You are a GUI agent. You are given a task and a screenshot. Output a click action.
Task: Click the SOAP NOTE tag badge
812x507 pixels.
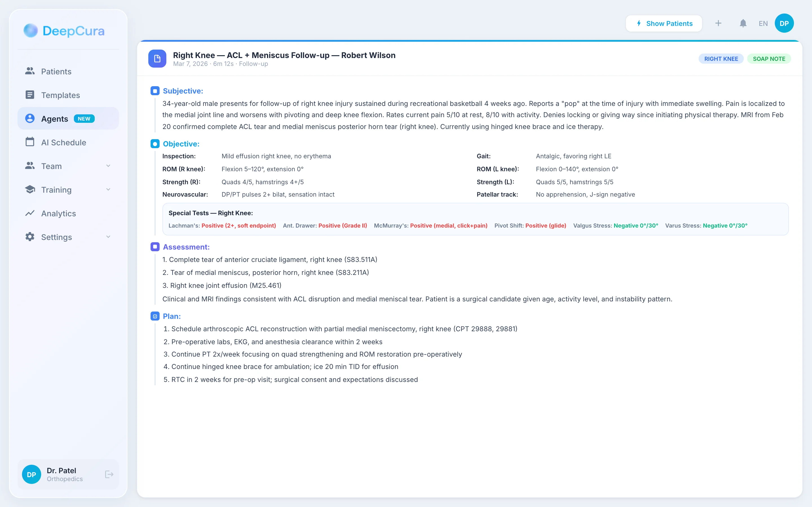769,59
